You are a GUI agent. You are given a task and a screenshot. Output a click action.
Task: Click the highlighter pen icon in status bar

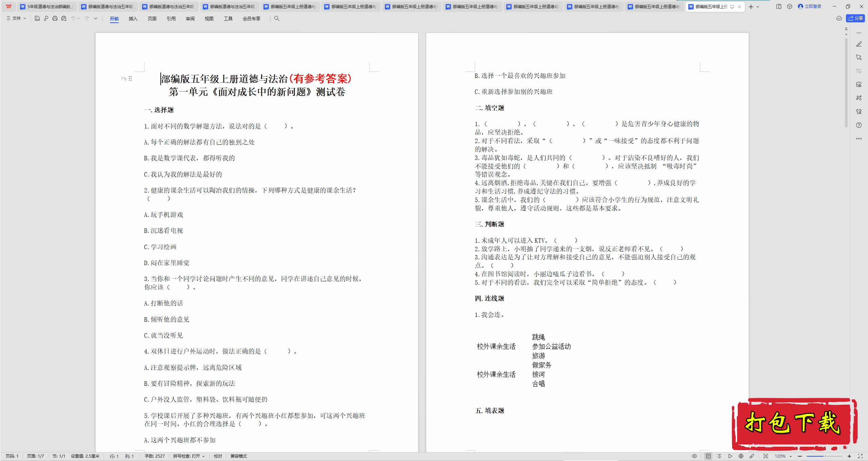[752, 456]
